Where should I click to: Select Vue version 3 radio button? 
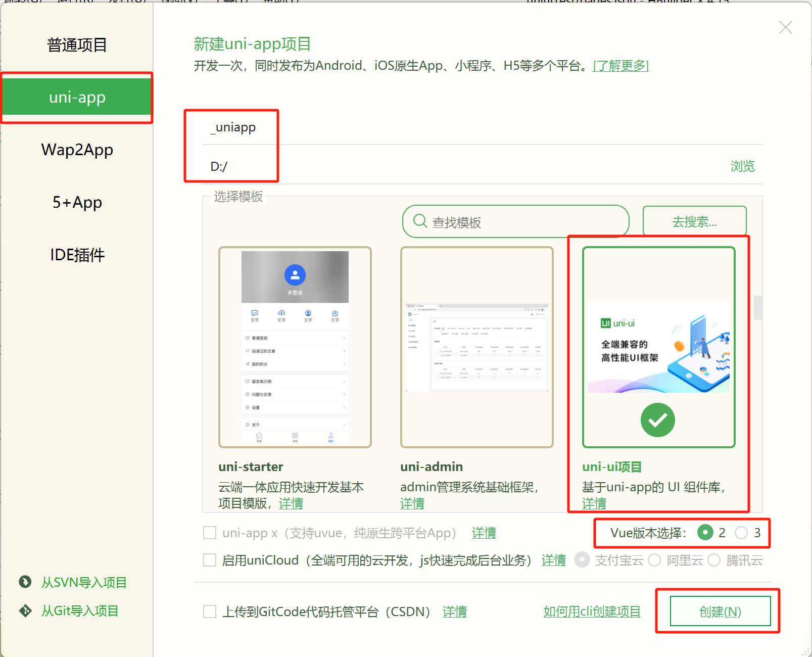pyautogui.click(x=741, y=533)
